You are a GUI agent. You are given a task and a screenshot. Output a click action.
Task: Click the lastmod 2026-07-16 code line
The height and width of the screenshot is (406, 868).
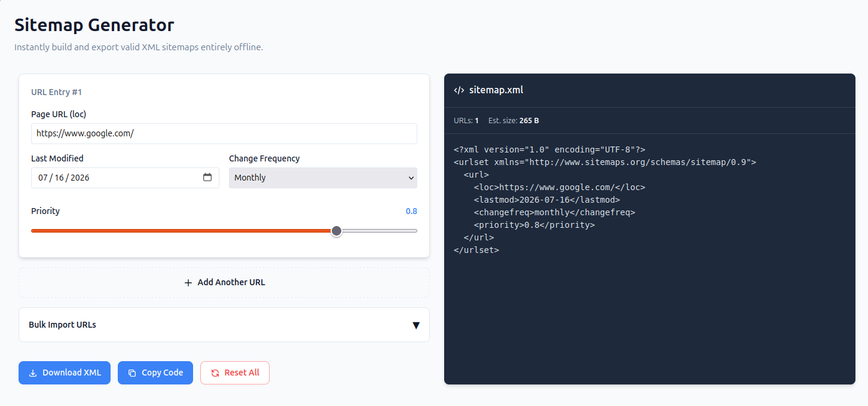tap(547, 200)
